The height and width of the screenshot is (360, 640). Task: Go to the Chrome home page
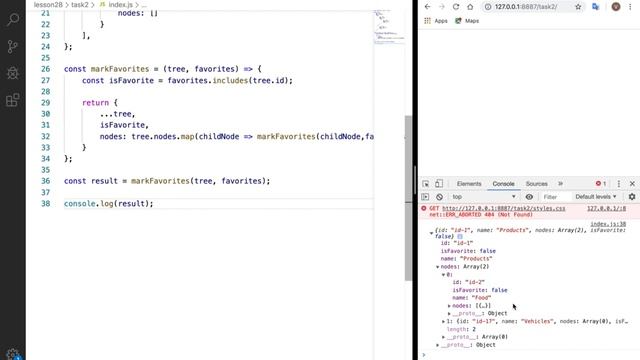470,7
